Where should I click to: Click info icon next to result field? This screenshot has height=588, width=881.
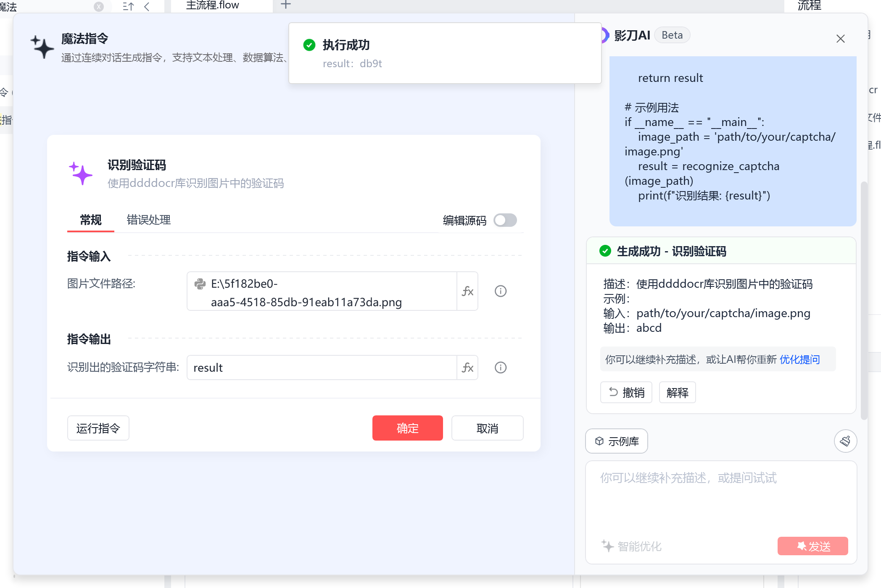click(500, 367)
